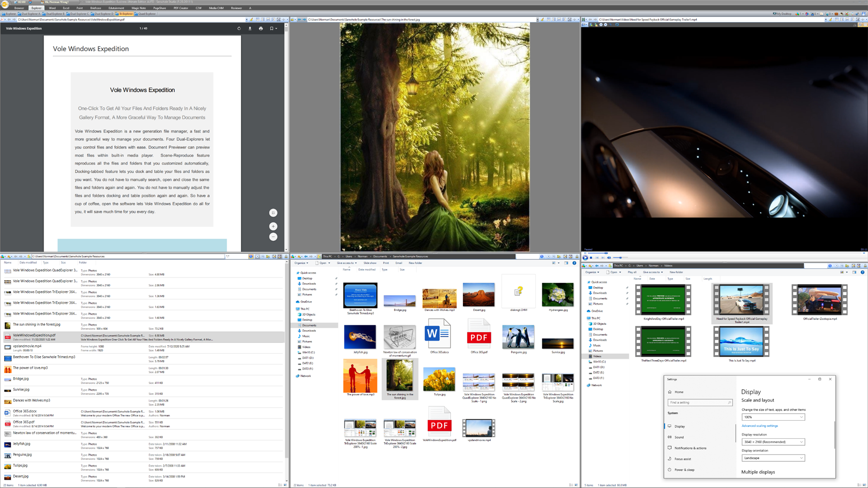The image size is (868, 488).
Task: Toggle preview pane in Videos explorer toolbar
Action: (x=854, y=272)
